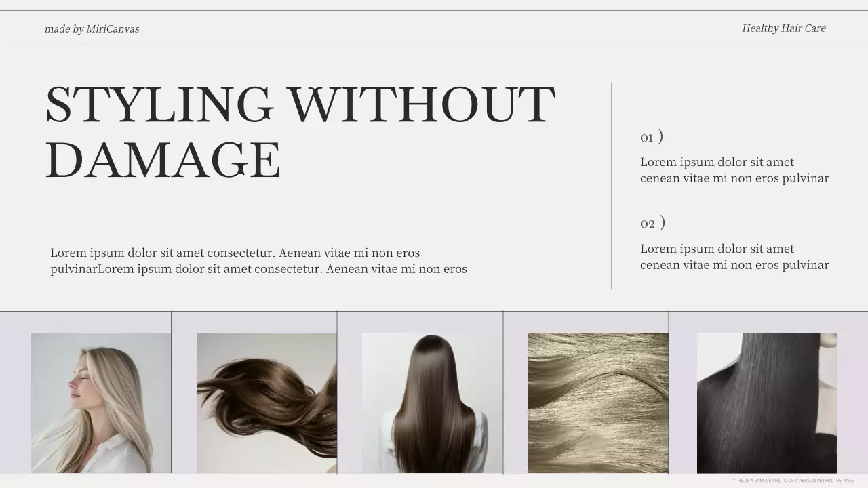Image resolution: width=868 pixels, height=488 pixels.
Task: Select the Lorem ipsum text under item 01
Action: pos(734,170)
